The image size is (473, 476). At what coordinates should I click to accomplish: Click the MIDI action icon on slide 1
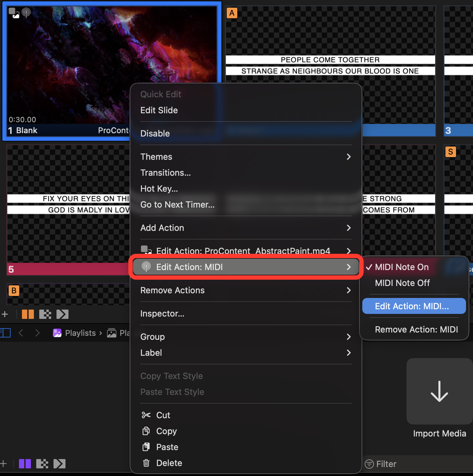tap(26, 13)
